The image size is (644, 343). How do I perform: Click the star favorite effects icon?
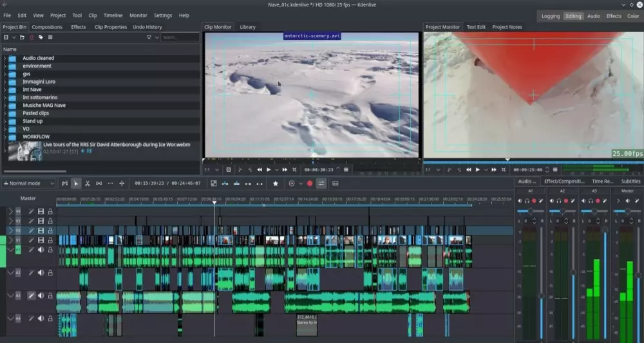click(276, 183)
